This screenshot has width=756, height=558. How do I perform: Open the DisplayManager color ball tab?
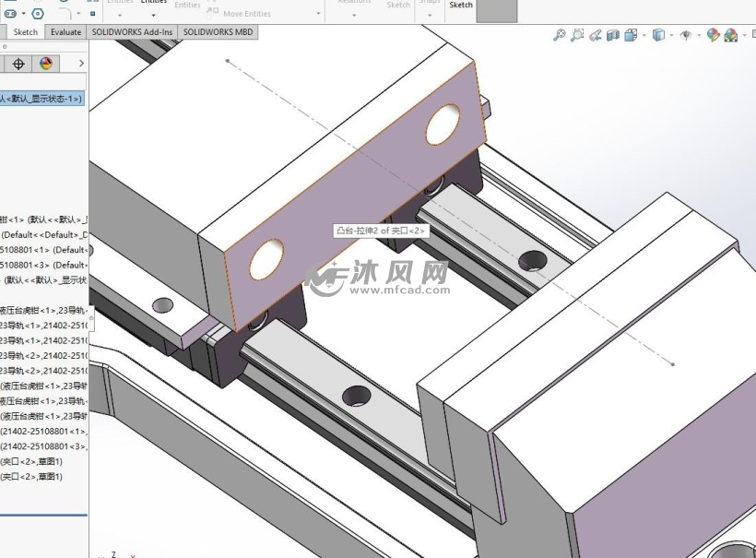coord(45,64)
